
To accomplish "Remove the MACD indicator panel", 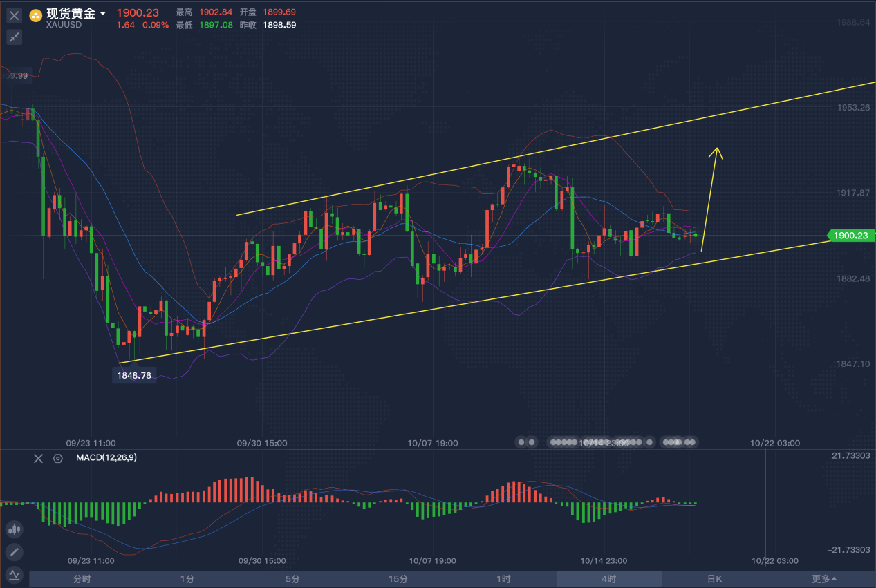I will click(39, 458).
